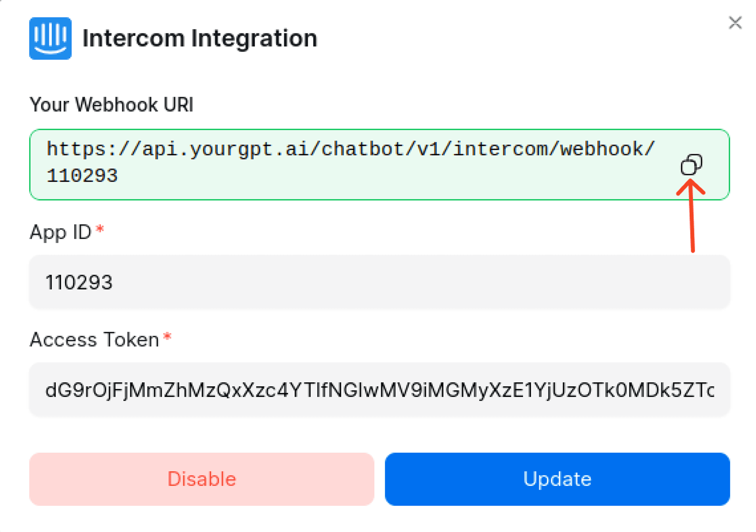Click the Access Token label
This screenshot has width=756, height=532.
pyautogui.click(x=95, y=339)
